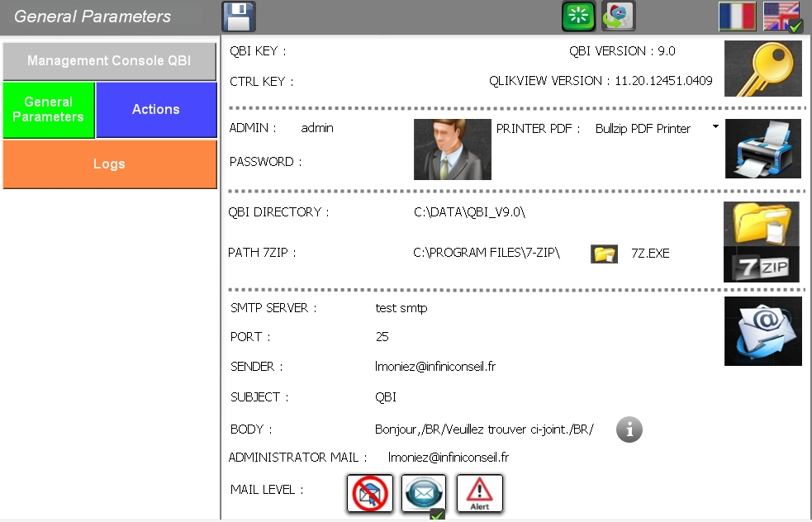Edit the 7-ZIP path C:\PROGRAM FILES\7-ZIP\
Screen dimensions: 812x522
tap(487, 253)
